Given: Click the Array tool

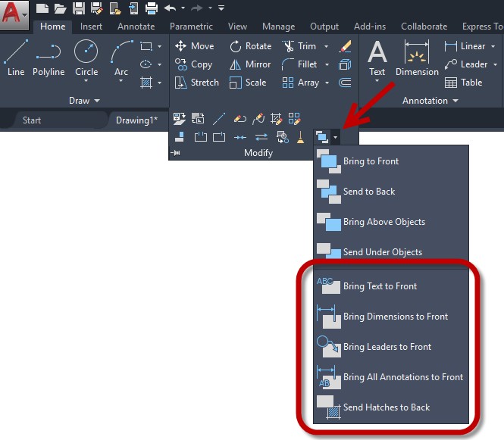Looking at the screenshot, I should click(301, 83).
